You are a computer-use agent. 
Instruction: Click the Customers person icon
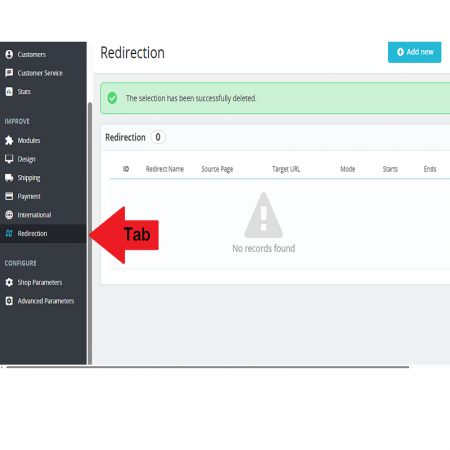click(9, 54)
